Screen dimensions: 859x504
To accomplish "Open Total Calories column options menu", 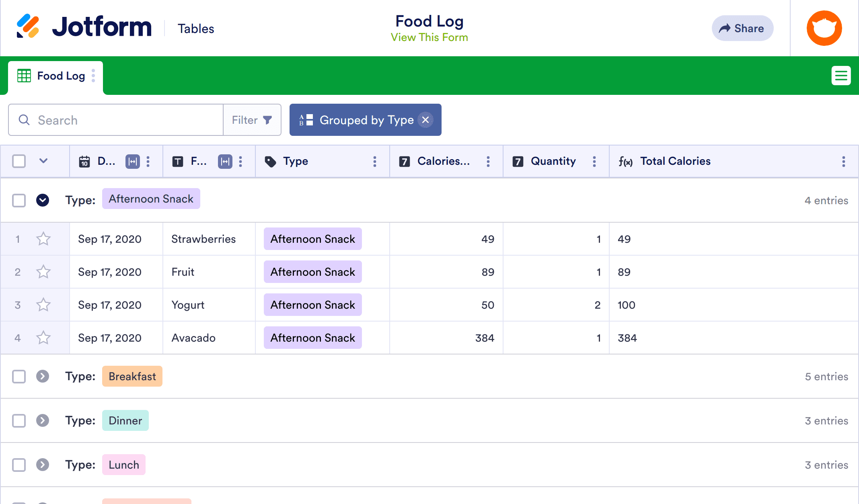I will (843, 162).
